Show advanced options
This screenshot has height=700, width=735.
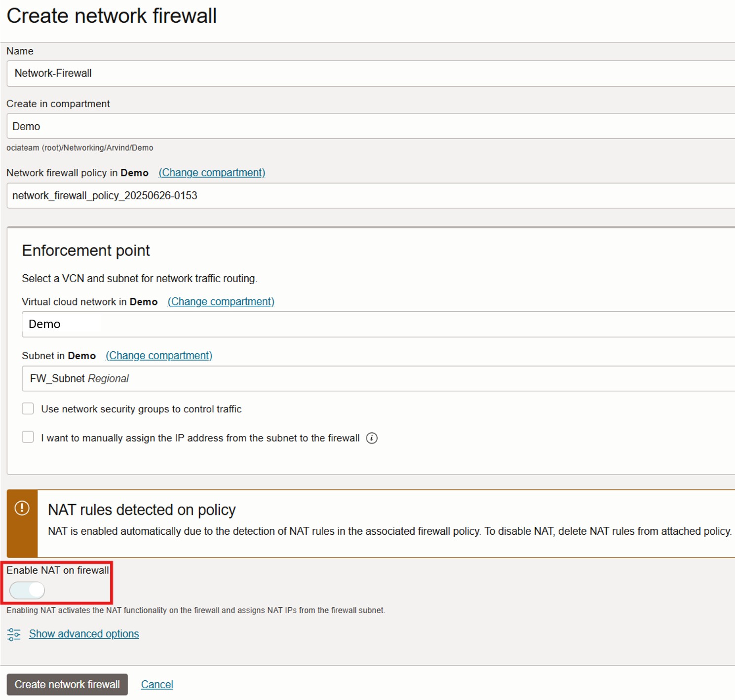(84, 634)
